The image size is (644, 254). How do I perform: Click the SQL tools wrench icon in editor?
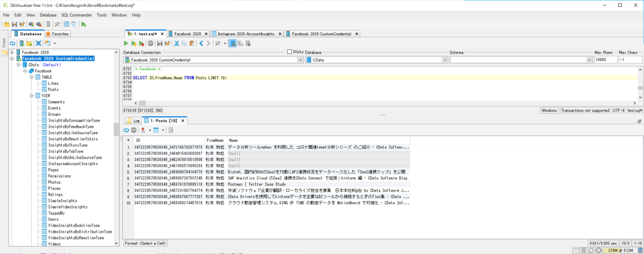[x=217, y=43]
